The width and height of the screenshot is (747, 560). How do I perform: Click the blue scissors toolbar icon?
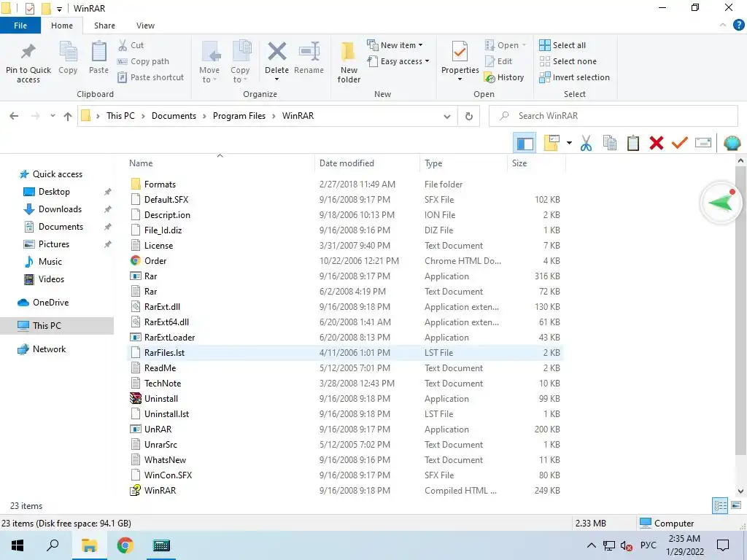point(586,143)
